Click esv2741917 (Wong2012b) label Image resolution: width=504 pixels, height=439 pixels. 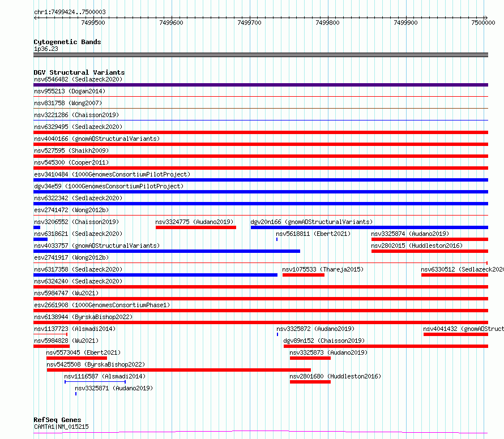pyautogui.click(x=71, y=257)
